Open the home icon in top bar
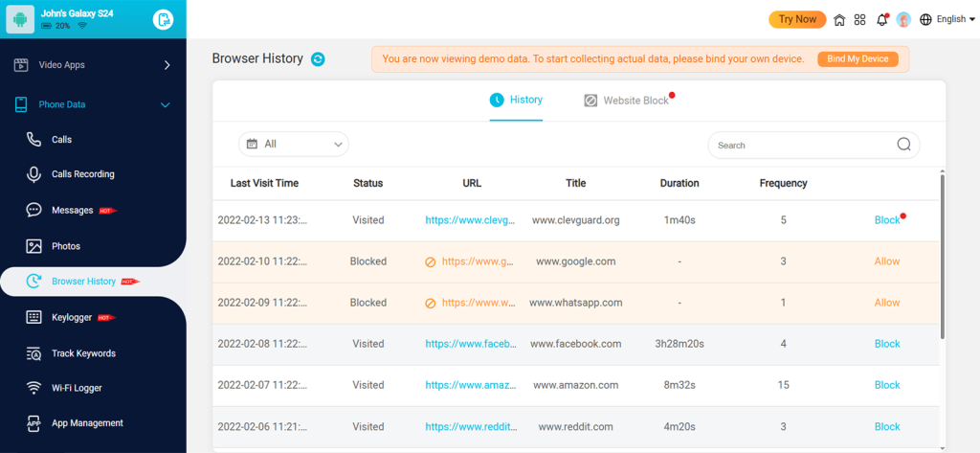The width and height of the screenshot is (980, 453). pos(839,19)
